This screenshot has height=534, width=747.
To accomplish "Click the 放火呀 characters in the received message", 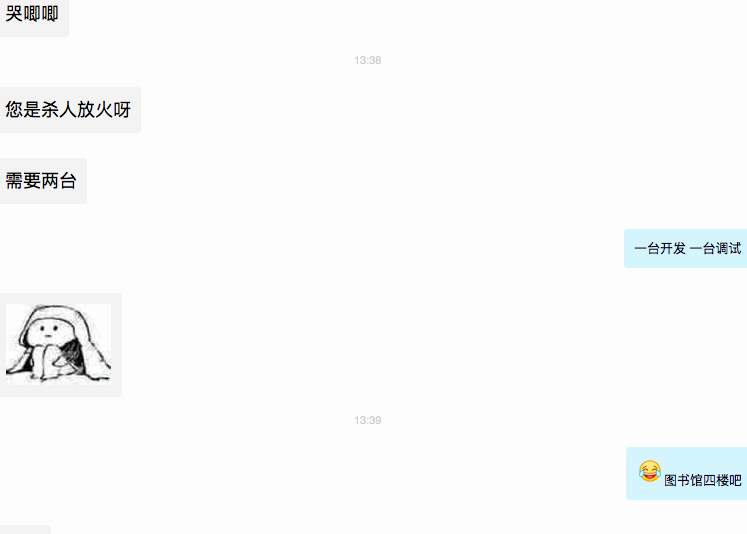I will click(x=104, y=110).
